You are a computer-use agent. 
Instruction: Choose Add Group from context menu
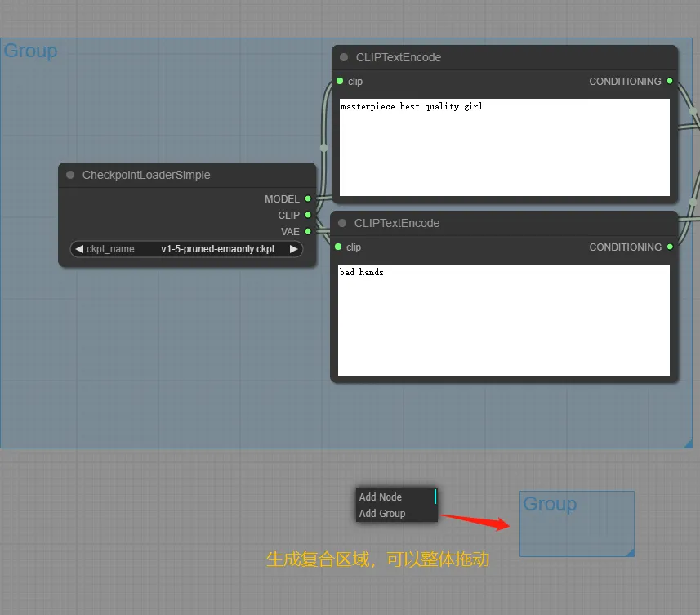[382, 514]
